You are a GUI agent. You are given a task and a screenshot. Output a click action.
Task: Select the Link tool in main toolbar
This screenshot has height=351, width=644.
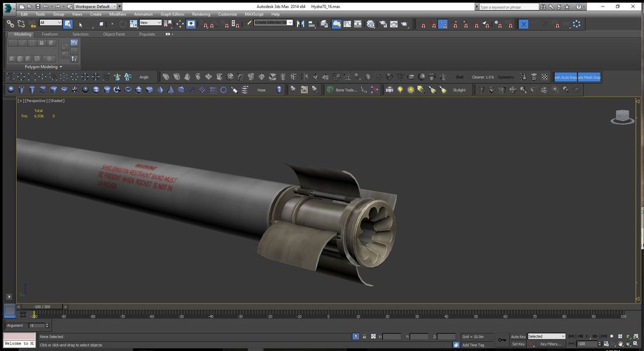click(11, 24)
